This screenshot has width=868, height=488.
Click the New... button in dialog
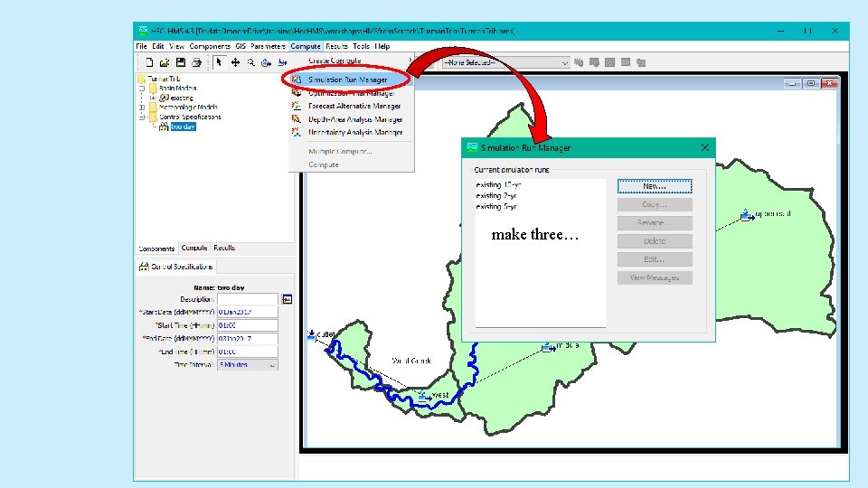click(x=655, y=186)
